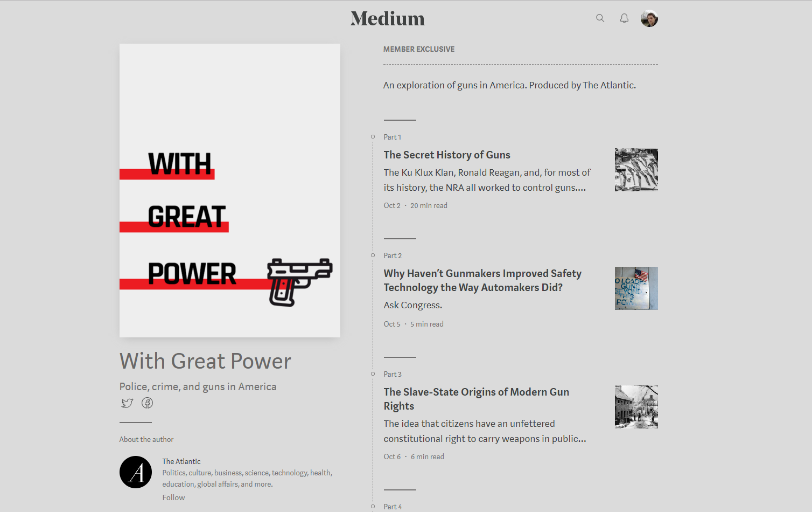Share the series on Facebook

[x=147, y=403]
